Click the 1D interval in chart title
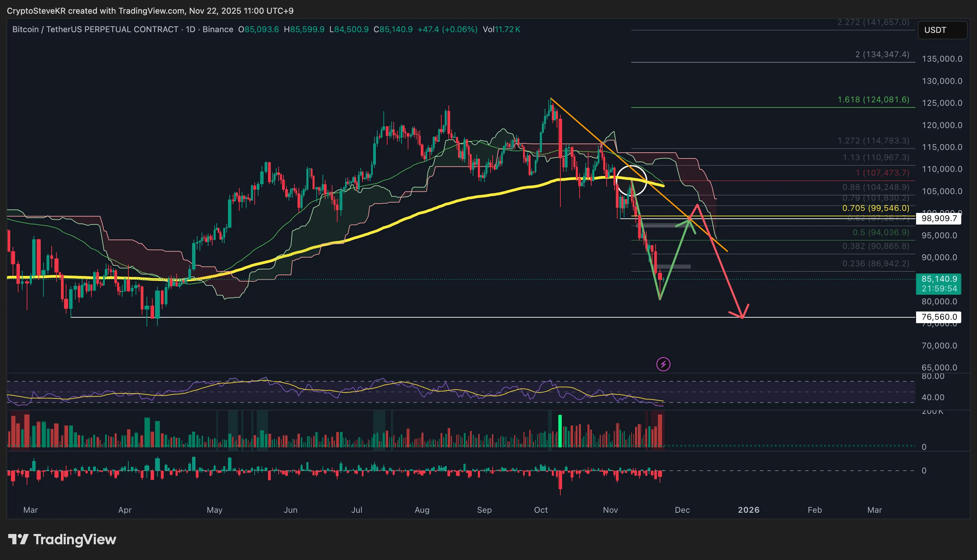 point(190,29)
